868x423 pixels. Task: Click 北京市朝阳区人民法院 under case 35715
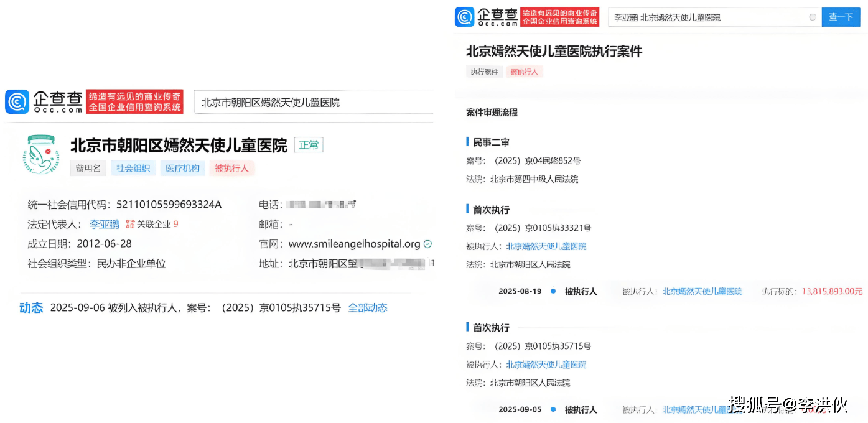coord(530,383)
